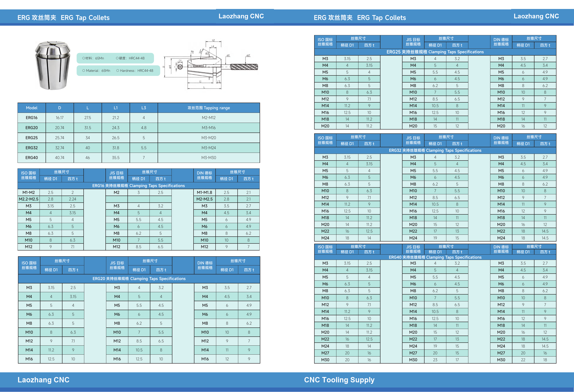Select the '4.8' L3 value for ERG20
This screenshot has height=392, width=574.
[x=144, y=128]
